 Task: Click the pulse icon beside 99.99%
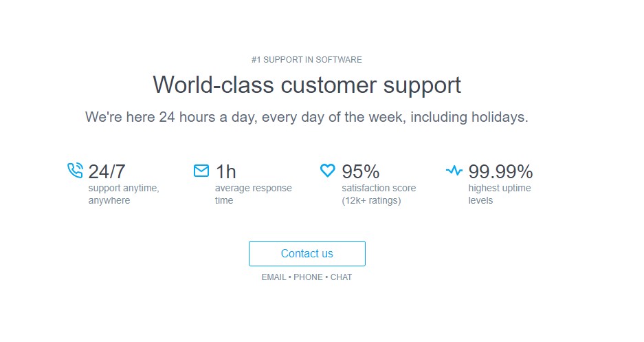pos(454,170)
